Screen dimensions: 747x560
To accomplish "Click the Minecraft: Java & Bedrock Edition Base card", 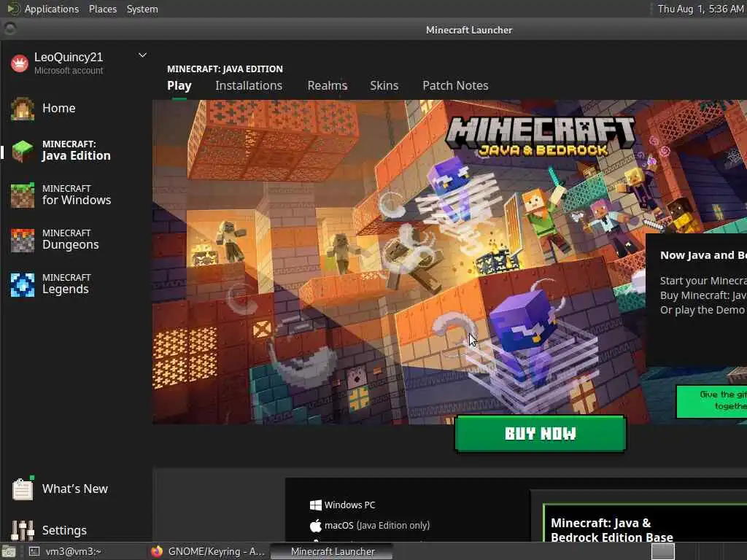I will click(x=645, y=523).
